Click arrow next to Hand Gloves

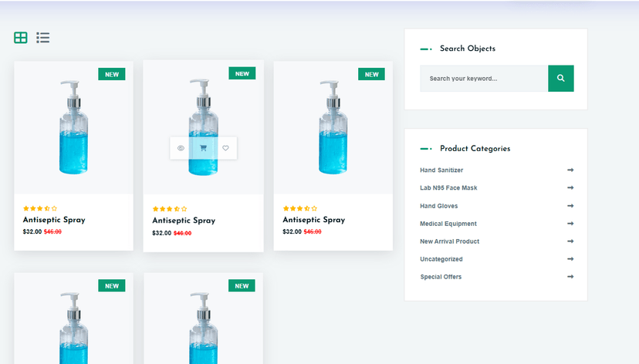tap(570, 206)
